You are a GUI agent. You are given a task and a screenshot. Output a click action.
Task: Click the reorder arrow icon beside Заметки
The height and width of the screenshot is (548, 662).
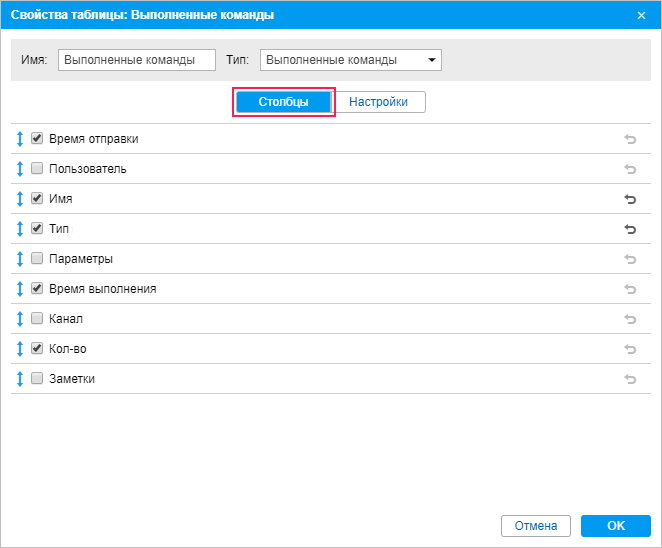(20, 379)
